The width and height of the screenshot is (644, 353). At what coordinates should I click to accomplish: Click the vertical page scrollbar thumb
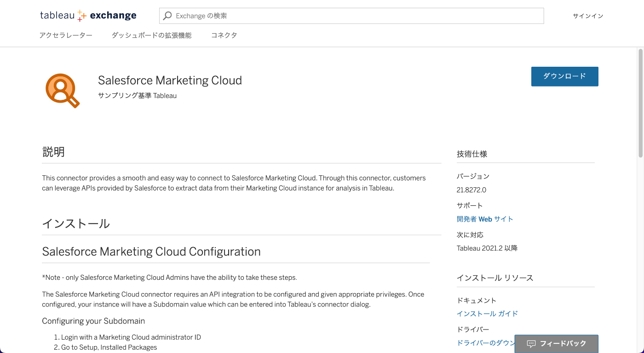click(640, 103)
